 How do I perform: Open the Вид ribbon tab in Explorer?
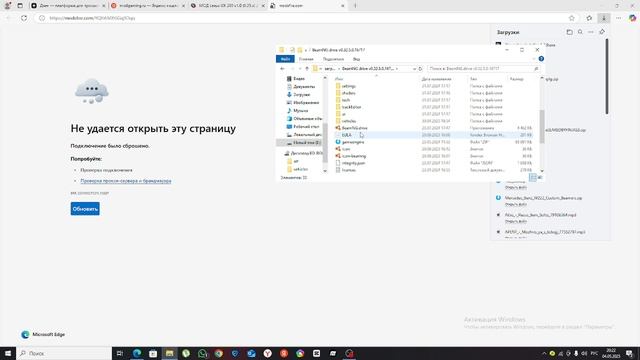(x=356, y=59)
